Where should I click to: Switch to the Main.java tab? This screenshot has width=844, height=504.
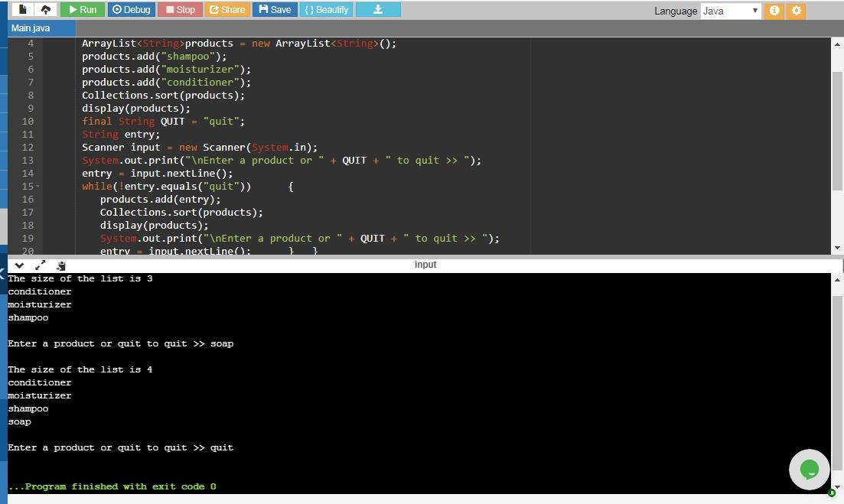(41, 28)
